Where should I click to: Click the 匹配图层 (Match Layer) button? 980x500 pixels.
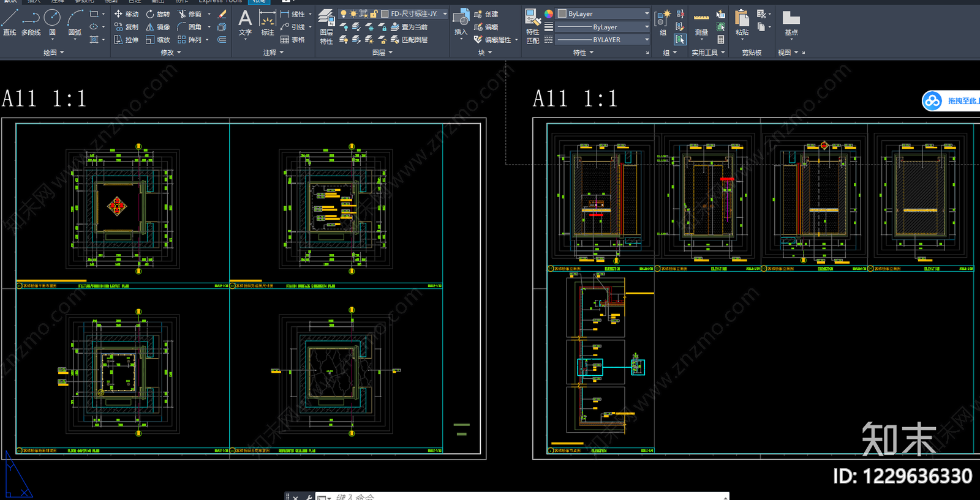click(409, 40)
